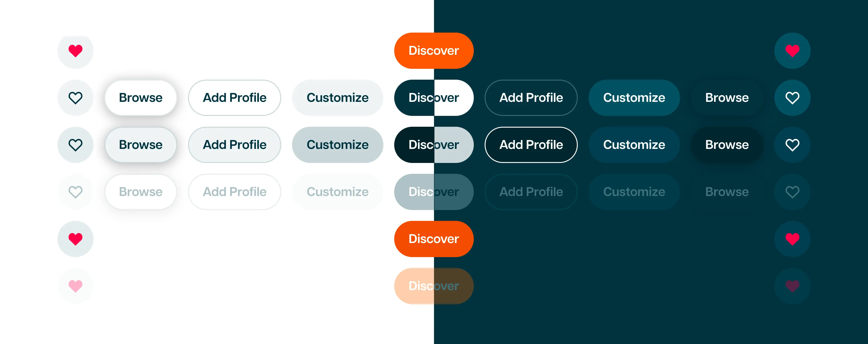
Task: Click the dimmed heart icon on dark side
Action: click(x=792, y=191)
